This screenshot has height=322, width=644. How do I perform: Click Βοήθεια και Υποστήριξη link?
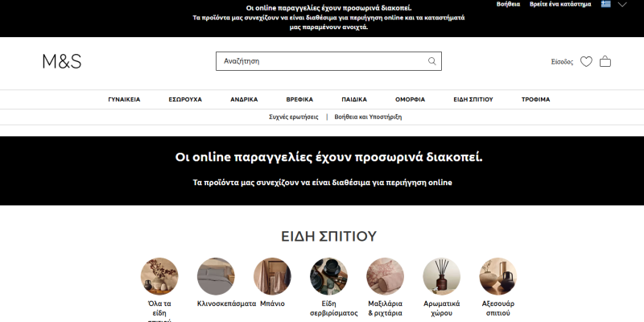(x=368, y=117)
